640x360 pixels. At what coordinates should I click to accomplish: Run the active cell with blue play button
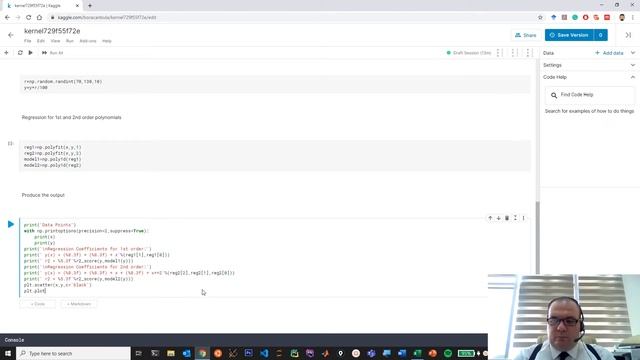pos(11,224)
